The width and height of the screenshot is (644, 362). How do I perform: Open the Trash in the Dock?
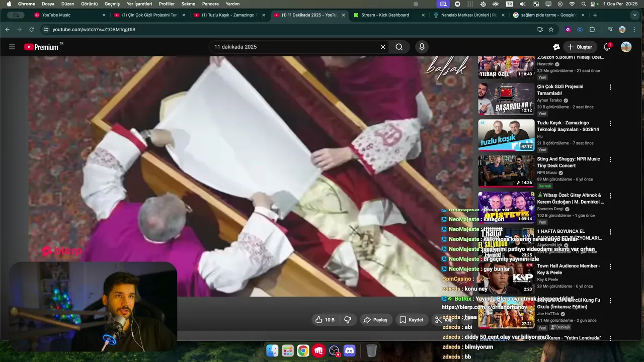tap(371, 350)
